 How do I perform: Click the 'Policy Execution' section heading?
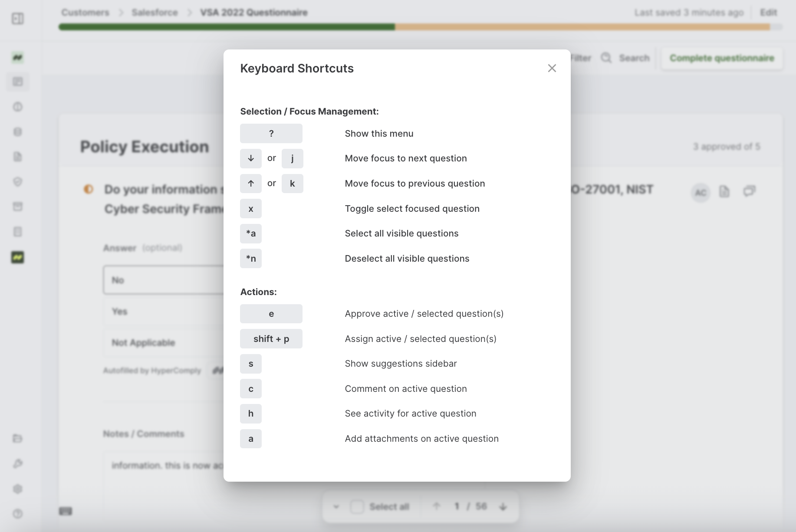pyautogui.click(x=145, y=147)
